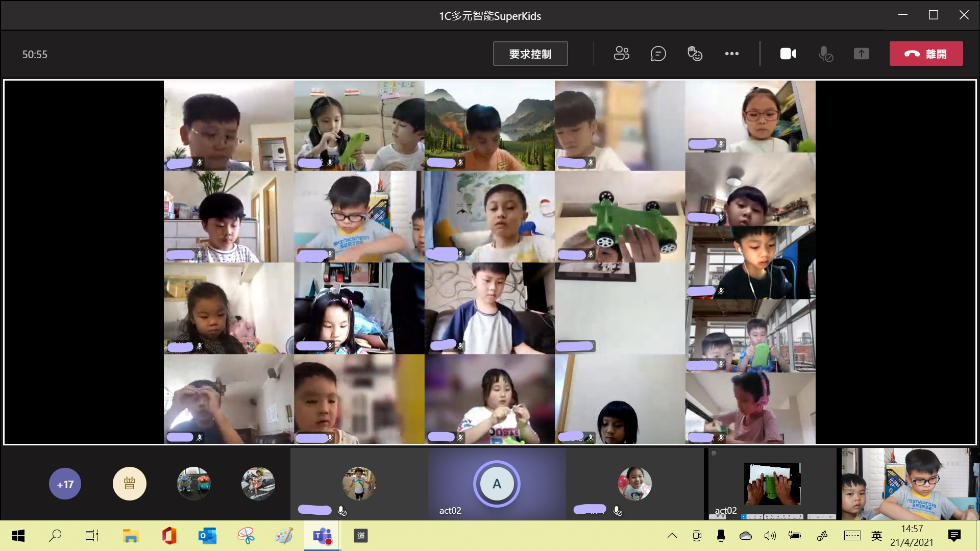Click the green toy car video tile
The image size is (980, 551).
[x=620, y=217]
